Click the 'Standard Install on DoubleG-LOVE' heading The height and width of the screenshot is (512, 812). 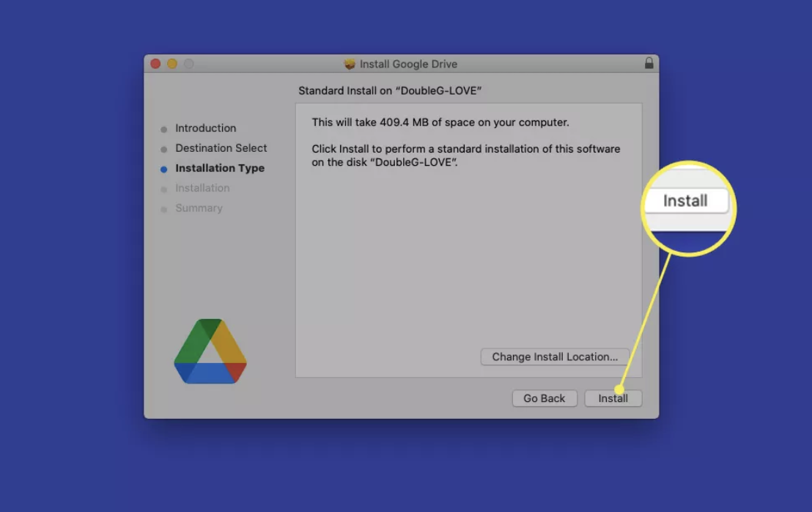(390, 91)
